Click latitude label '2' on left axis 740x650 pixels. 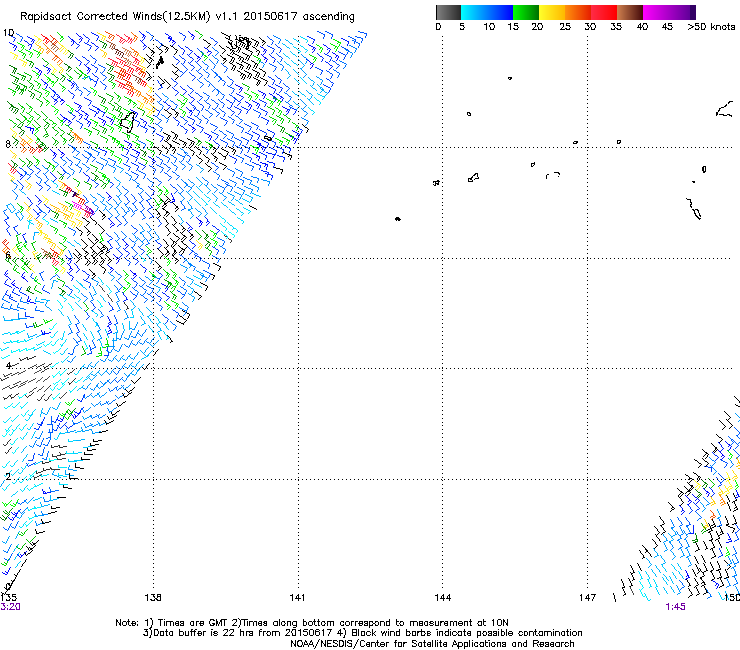click(8, 477)
